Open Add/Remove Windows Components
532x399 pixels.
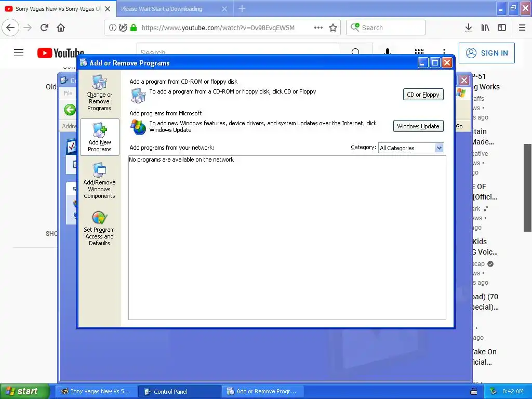(x=99, y=180)
